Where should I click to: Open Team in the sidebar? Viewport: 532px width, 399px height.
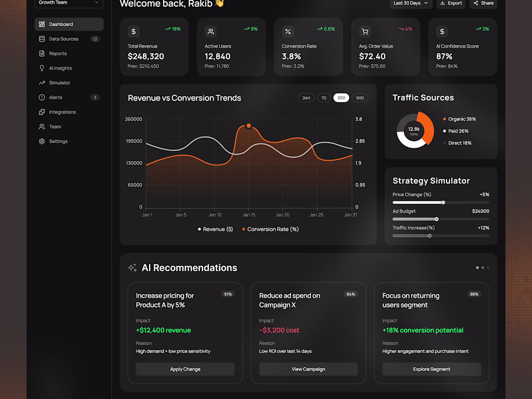pyautogui.click(x=69, y=127)
